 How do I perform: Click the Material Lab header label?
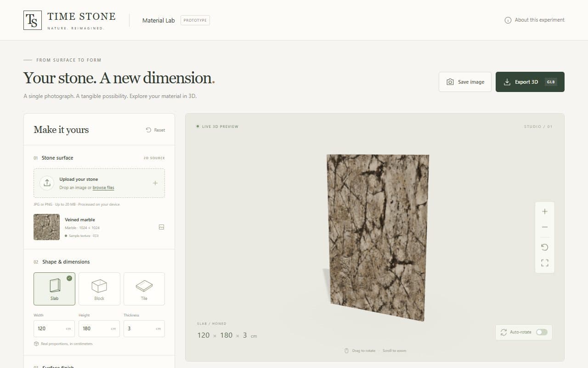pyautogui.click(x=158, y=20)
